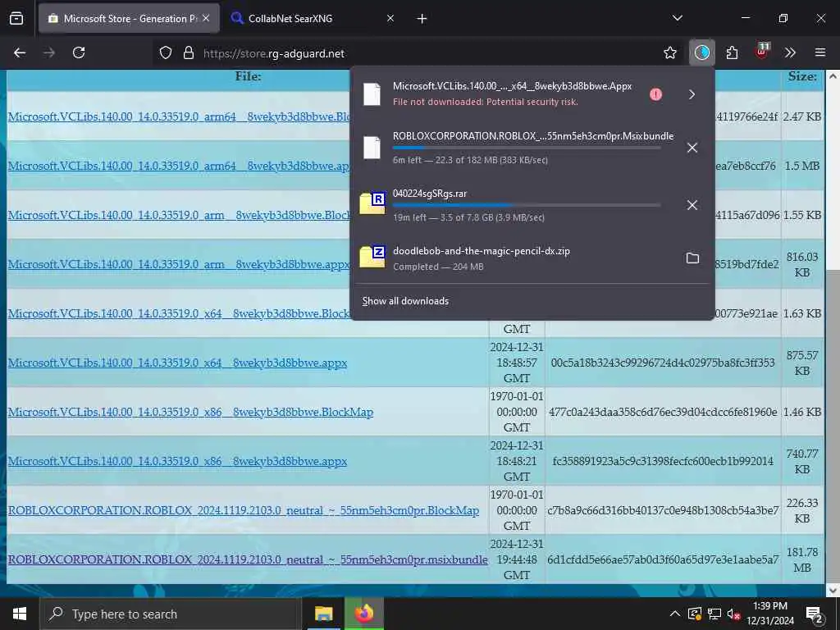The width and height of the screenshot is (840, 630).
Task: Cancel the 040224sgSRgs.rar download
Action: [692, 205]
